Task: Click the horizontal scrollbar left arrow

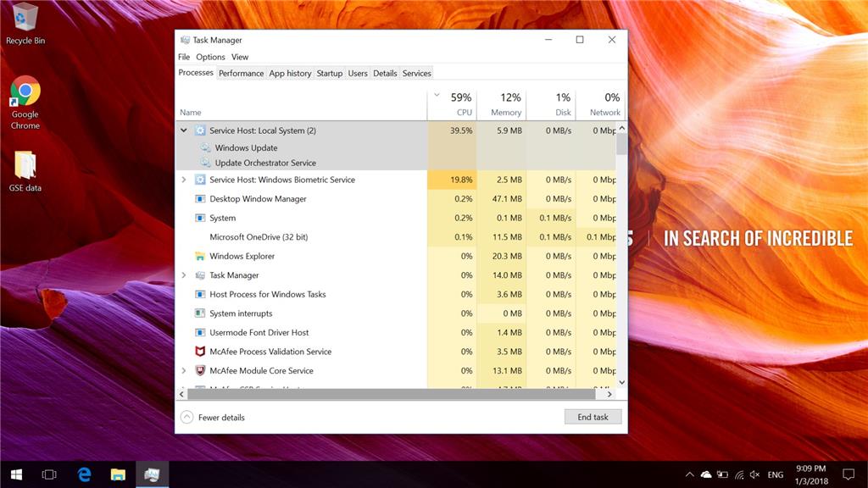Action: pos(181,394)
